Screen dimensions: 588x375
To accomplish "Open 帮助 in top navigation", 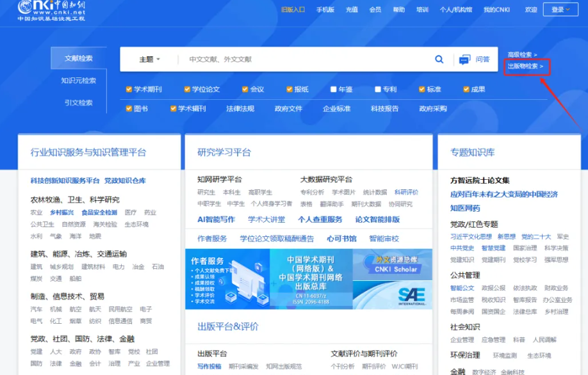I will [399, 10].
